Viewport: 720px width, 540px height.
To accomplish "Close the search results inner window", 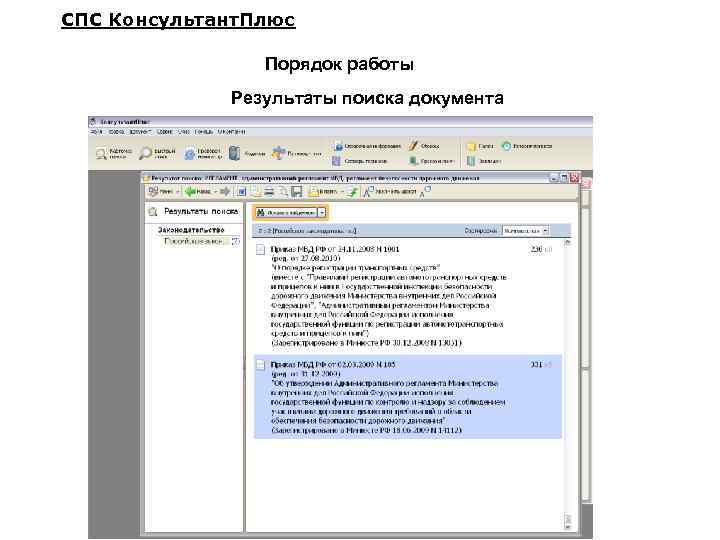I will (574, 178).
